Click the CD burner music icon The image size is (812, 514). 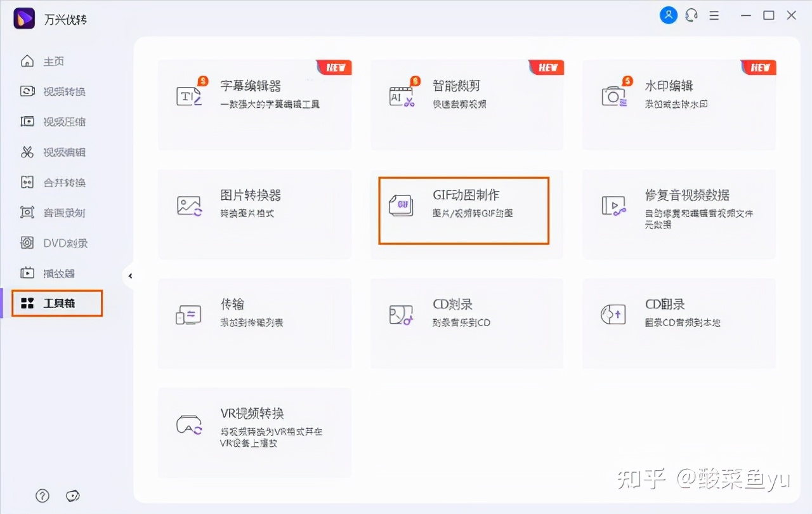tap(401, 315)
